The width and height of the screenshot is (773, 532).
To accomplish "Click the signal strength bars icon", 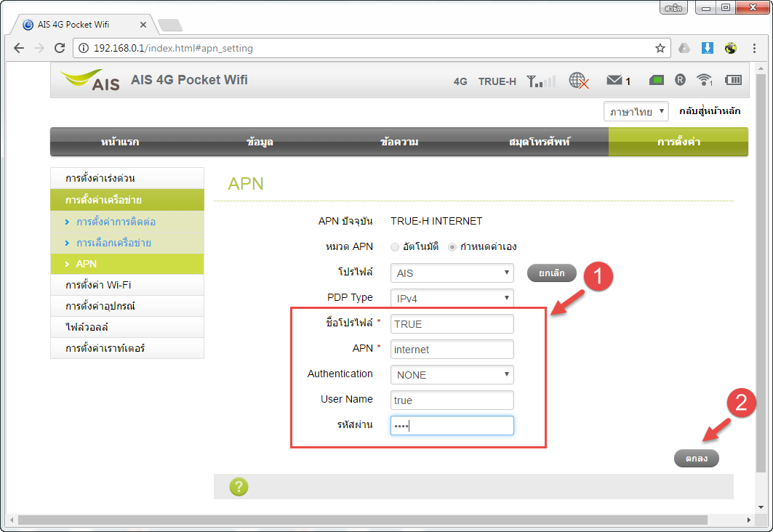I will (x=541, y=81).
